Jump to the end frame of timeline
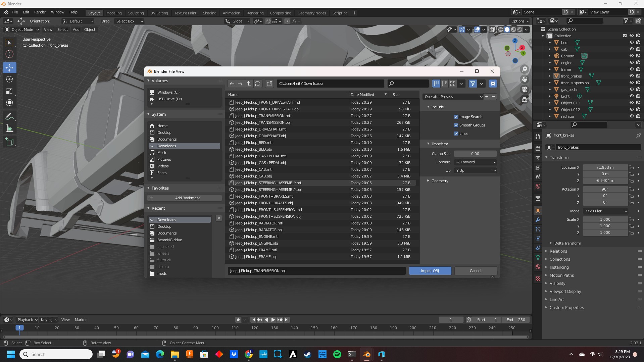 [287, 320]
